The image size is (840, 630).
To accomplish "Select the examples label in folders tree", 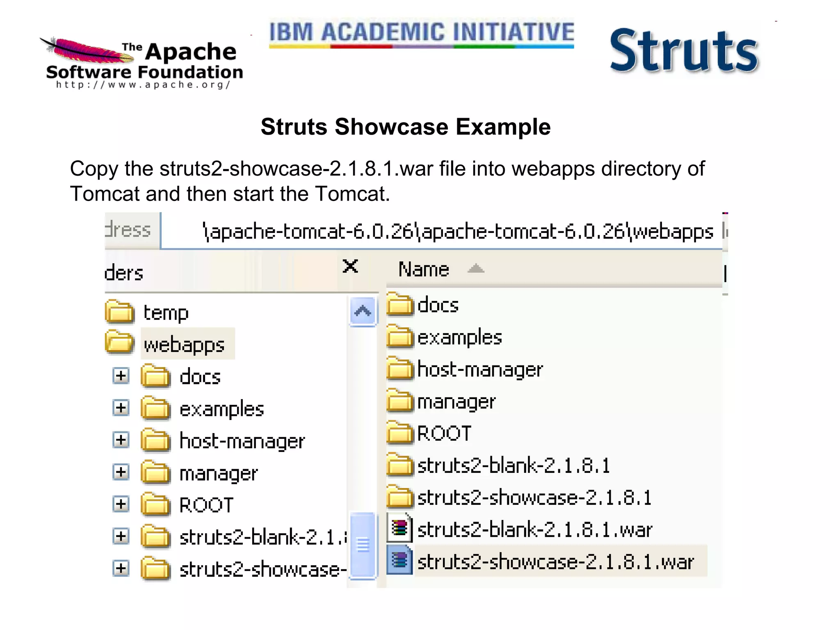I will click(x=222, y=409).
